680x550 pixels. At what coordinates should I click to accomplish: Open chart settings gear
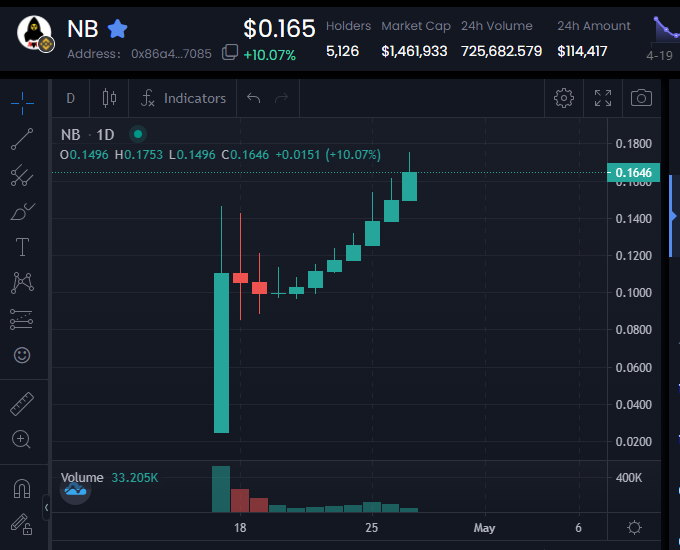tap(564, 98)
